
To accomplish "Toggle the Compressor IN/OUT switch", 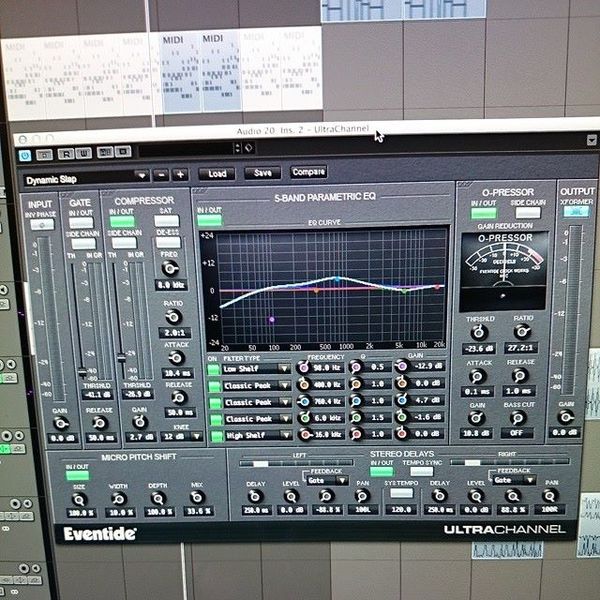I will tap(122, 222).
